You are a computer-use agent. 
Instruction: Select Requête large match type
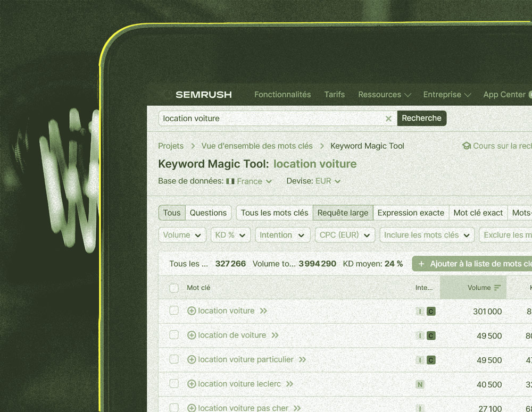343,213
